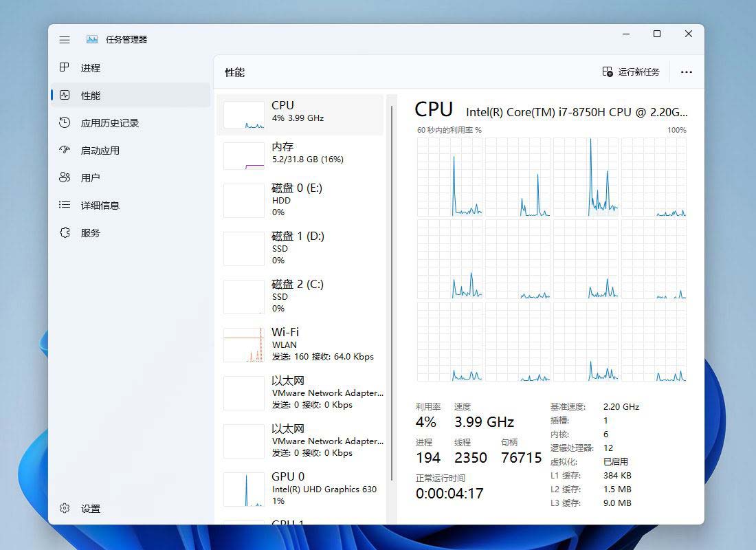Open Task Manager 设置 via gear icon

pyautogui.click(x=82, y=509)
